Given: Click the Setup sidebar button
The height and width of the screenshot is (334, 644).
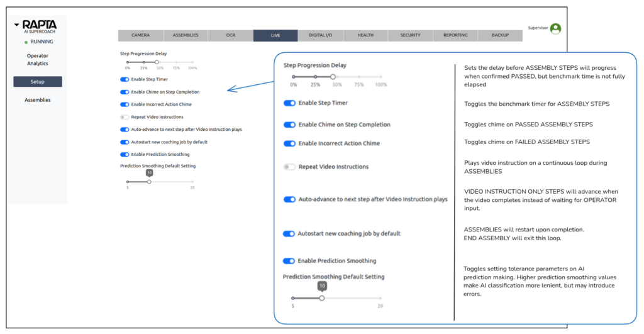Looking at the screenshot, I should click(38, 82).
